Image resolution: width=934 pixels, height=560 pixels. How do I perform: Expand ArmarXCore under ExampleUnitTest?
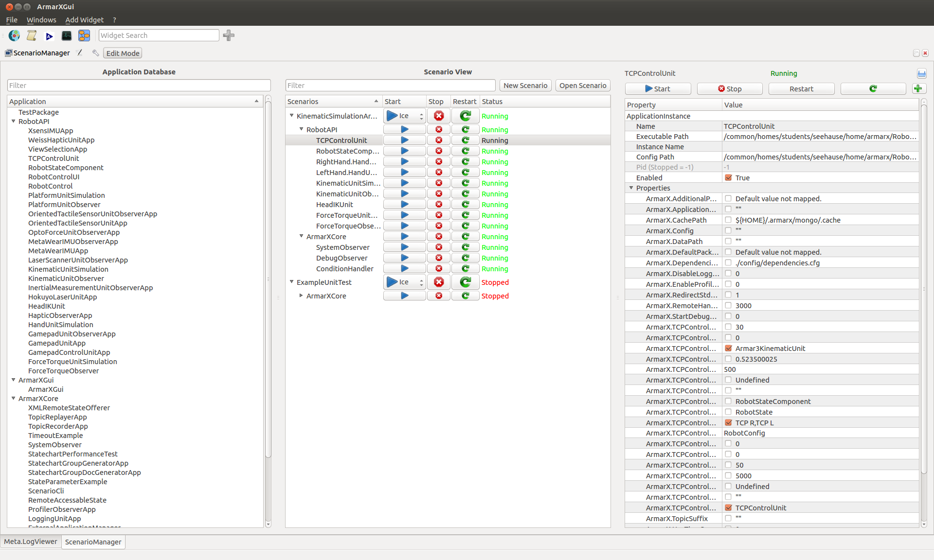click(301, 296)
